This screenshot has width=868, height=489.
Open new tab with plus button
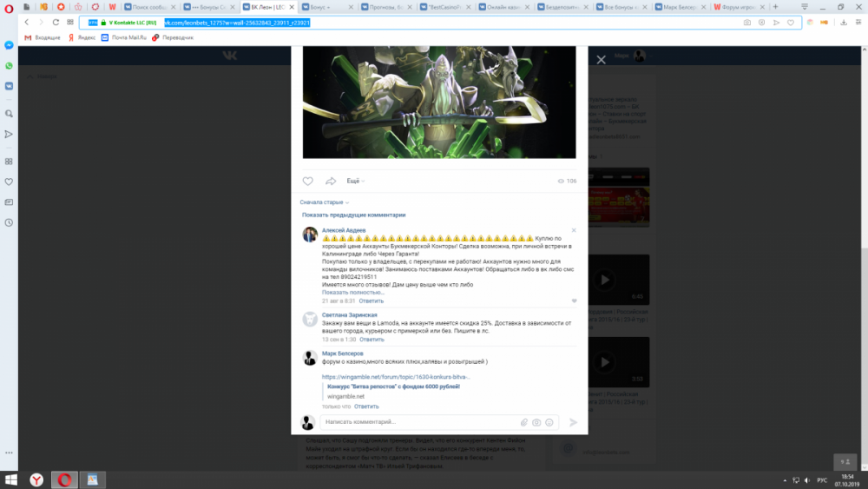pyautogui.click(x=775, y=7)
